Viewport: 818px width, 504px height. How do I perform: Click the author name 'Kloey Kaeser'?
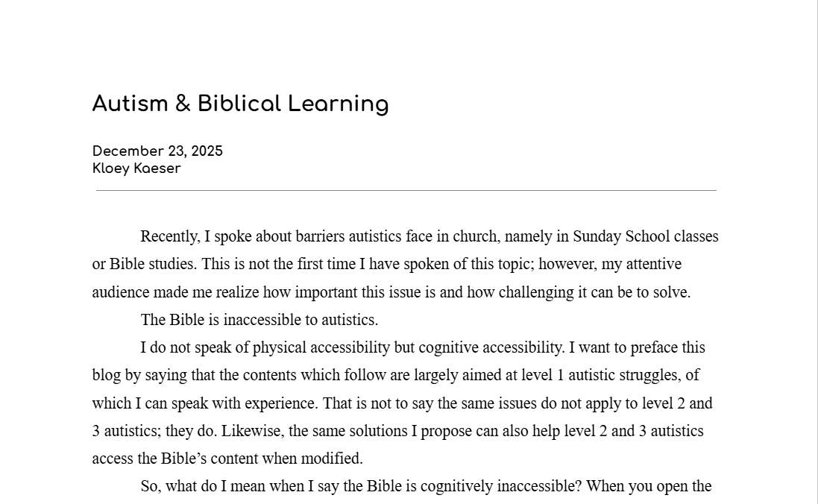[x=136, y=168]
